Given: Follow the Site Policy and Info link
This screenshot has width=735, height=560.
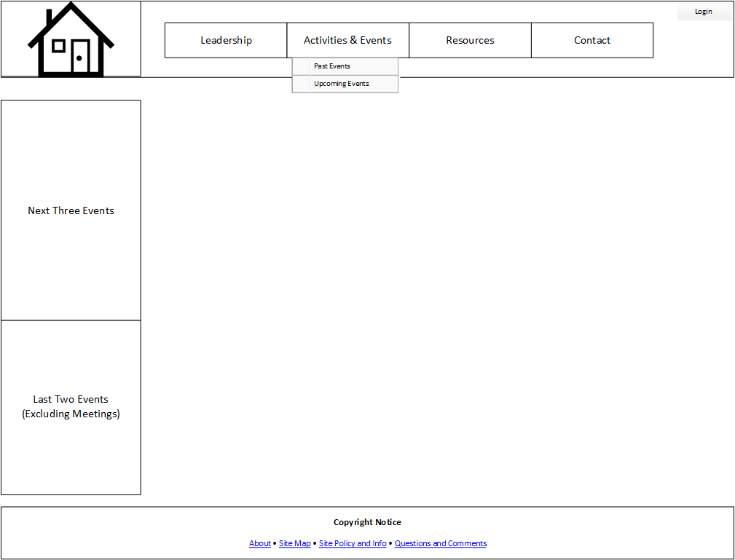Looking at the screenshot, I should tap(353, 543).
